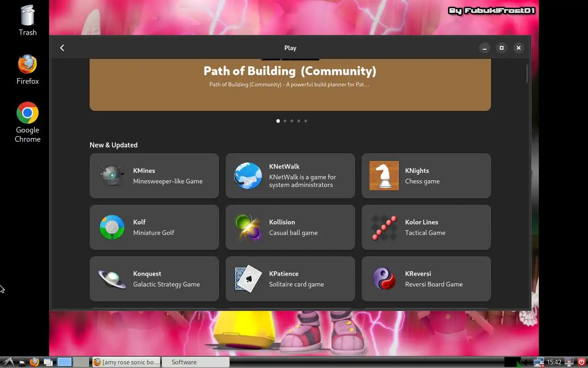Minimize the Software window
Viewport: 588px width, 368px height.
tap(485, 48)
